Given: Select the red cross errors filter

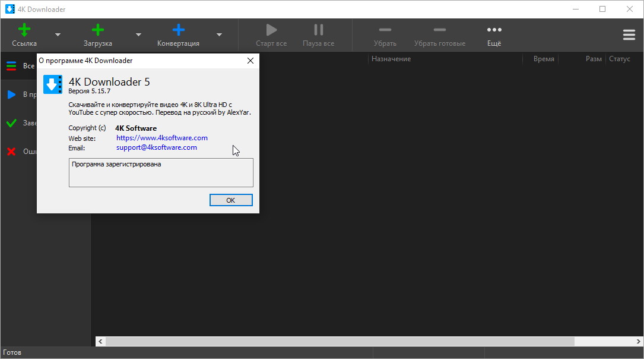Looking at the screenshot, I should [11, 152].
